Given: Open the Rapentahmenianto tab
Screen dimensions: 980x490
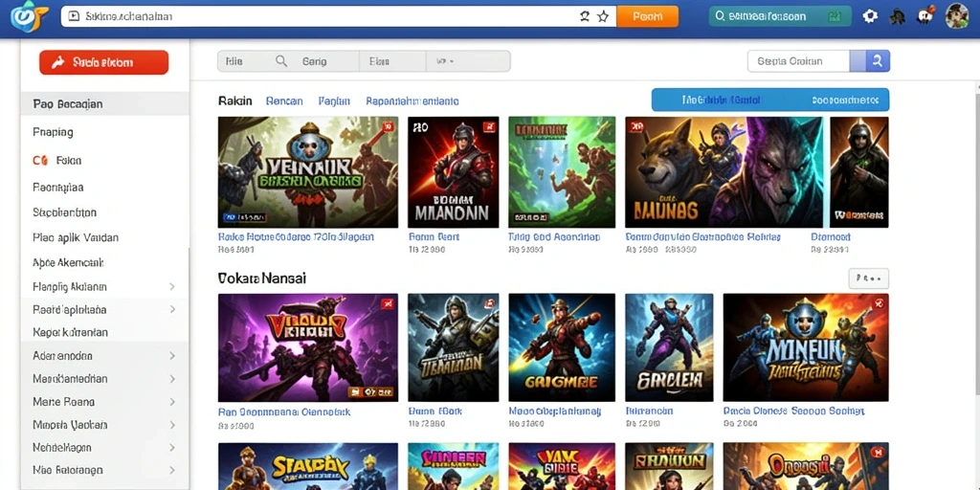Looking at the screenshot, I should tap(412, 100).
